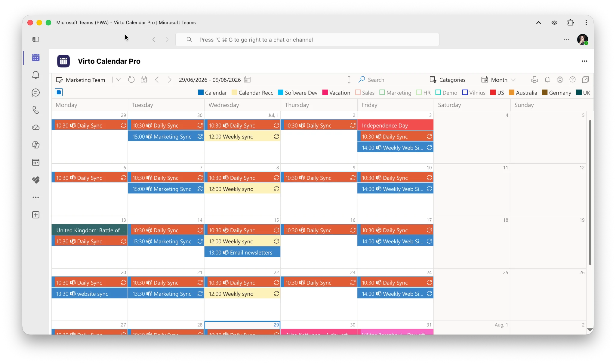
Task: Open Teams settings and more ellipsis
Action: [x=566, y=39]
